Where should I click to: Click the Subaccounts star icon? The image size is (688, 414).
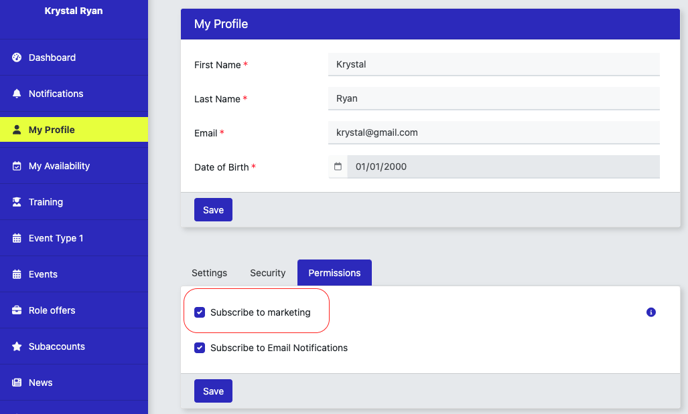(x=17, y=346)
